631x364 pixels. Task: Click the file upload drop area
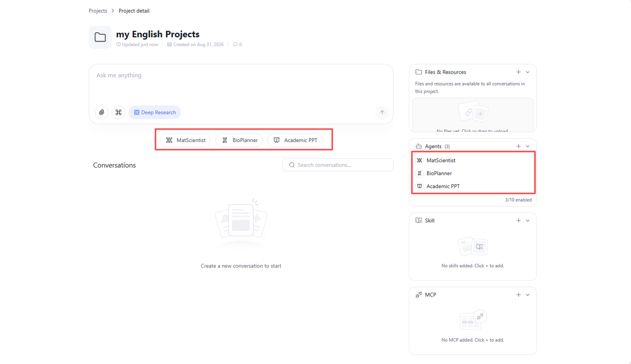coord(473,115)
